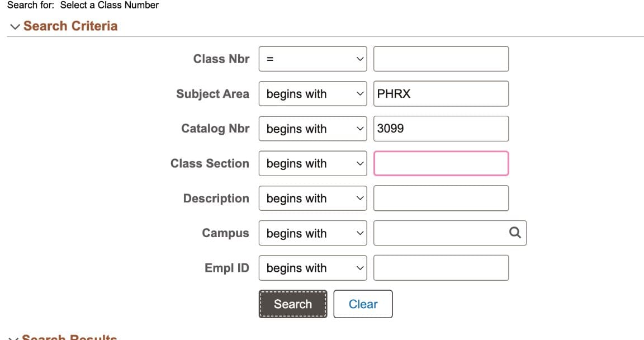Image resolution: width=644 pixels, height=340 pixels.
Task: Select the Subject Area field containing PHRX
Action: [x=441, y=93]
